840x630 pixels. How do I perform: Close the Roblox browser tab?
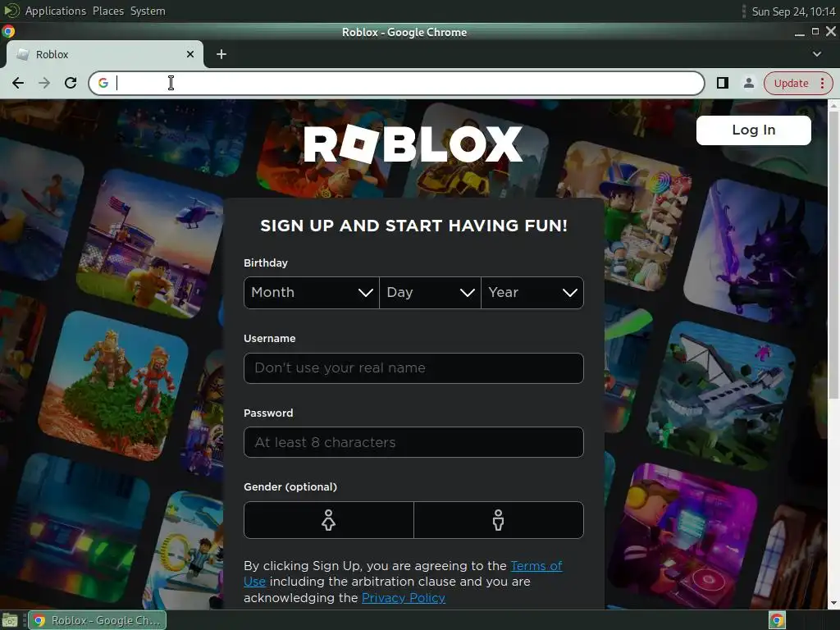(x=190, y=54)
